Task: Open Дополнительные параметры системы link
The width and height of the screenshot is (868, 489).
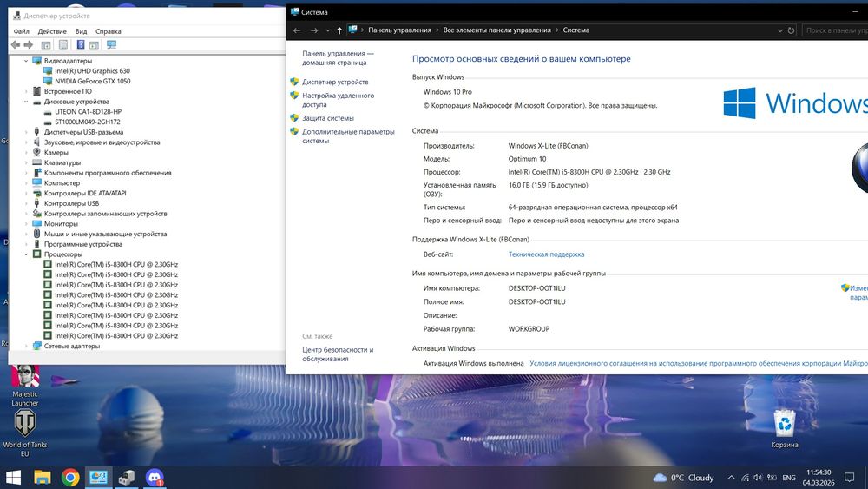Action: (348, 136)
